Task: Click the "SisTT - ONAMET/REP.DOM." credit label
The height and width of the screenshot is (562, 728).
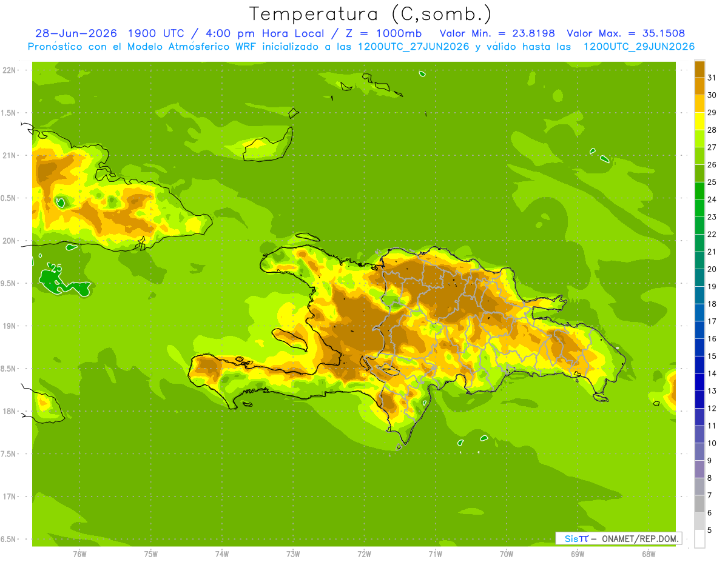Action: [619, 538]
